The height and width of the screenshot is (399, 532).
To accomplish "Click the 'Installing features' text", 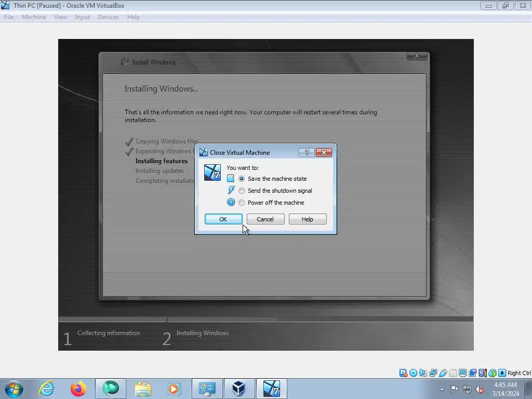I will point(162,161).
